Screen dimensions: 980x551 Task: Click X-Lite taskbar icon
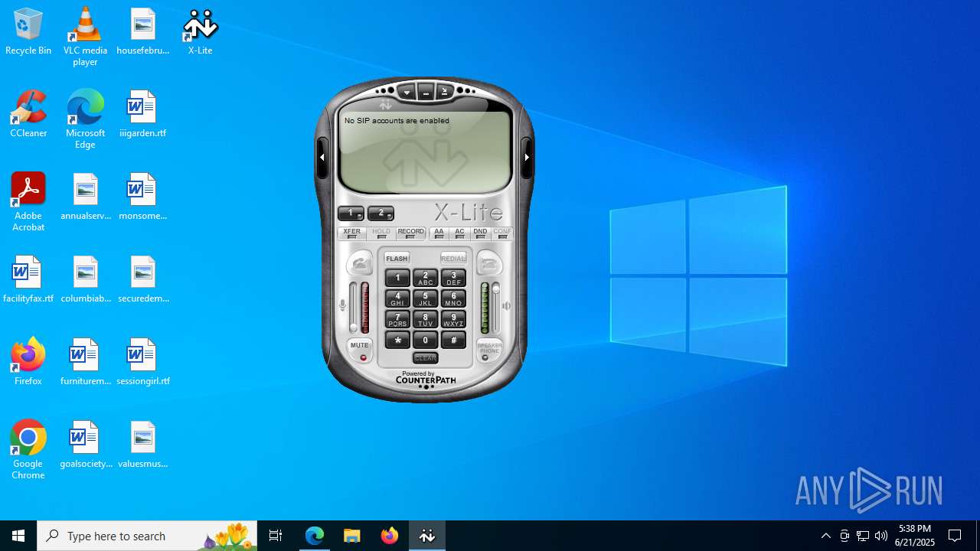[x=426, y=536]
